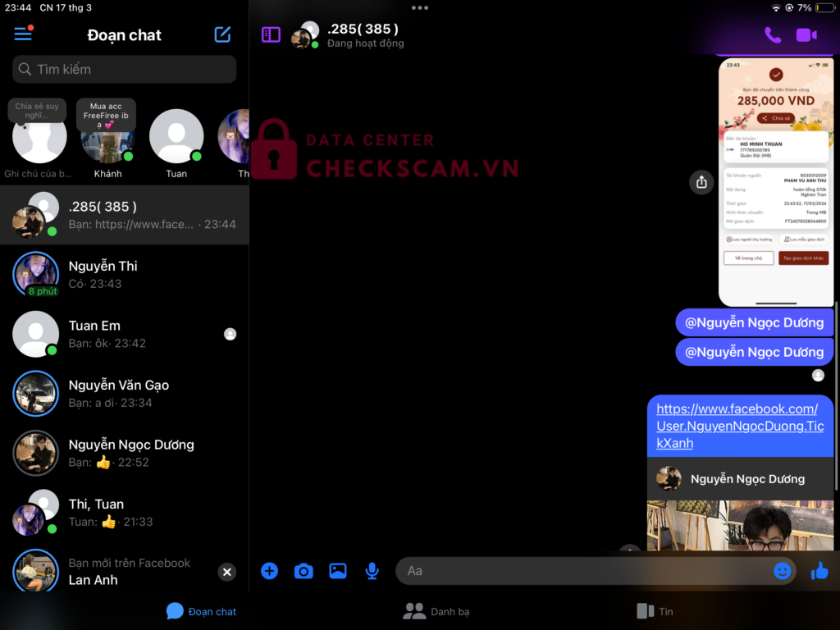Open photo gallery picker
Image resolution: width=840 pixels, height=630 pixels.
click(x=338, y=571)
